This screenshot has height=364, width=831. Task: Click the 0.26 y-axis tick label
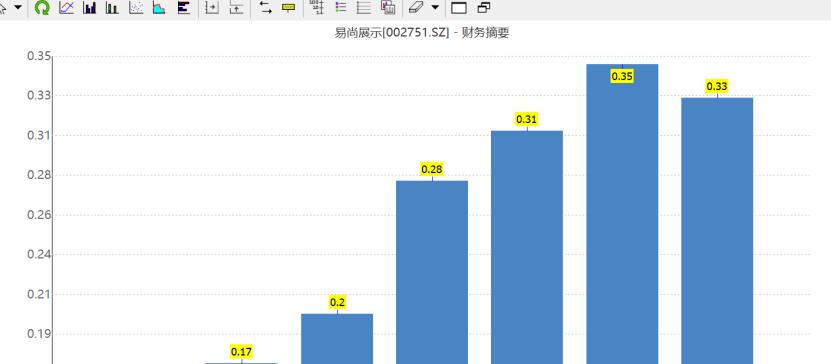[38, 215]
